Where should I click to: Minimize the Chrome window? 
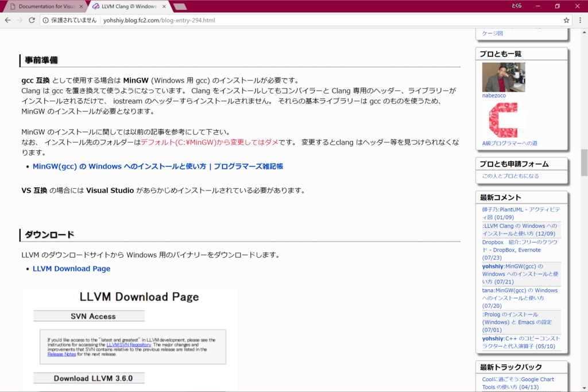point(537,6)
